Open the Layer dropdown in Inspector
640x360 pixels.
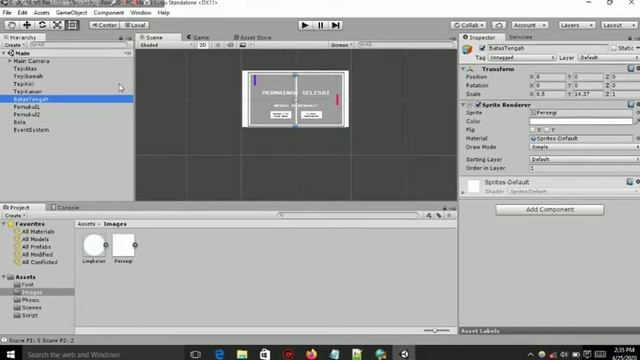608,58
